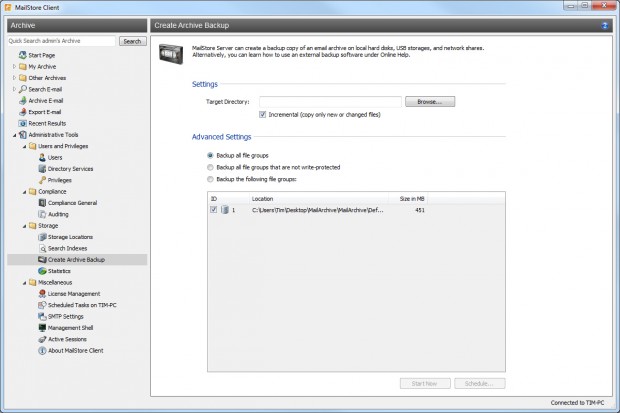Click the Auditing icon
The image size is (620, 413).
click(x=42, y=214)
